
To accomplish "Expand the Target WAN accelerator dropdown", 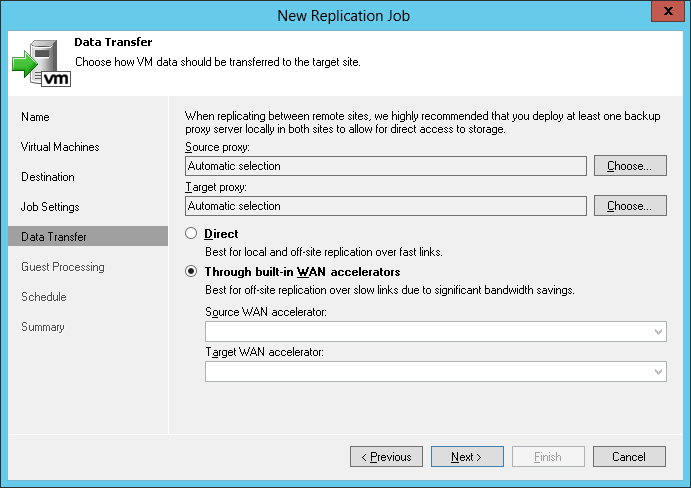I will [x=436, y=372].
